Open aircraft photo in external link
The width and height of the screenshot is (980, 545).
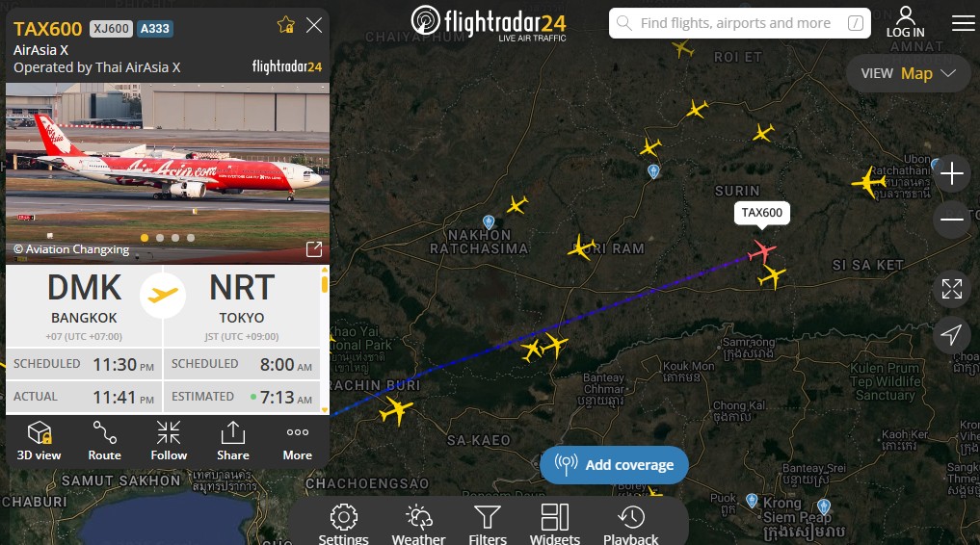314,249
